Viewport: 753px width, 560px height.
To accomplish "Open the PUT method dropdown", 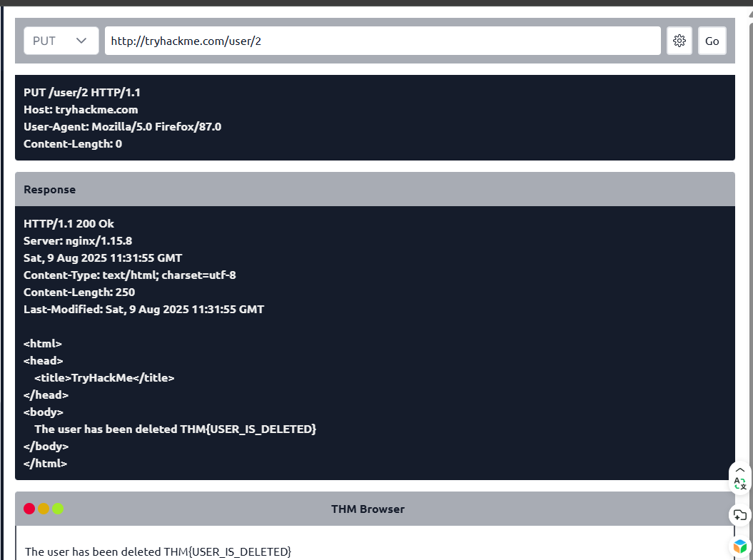I will click(x=61, y=41).
